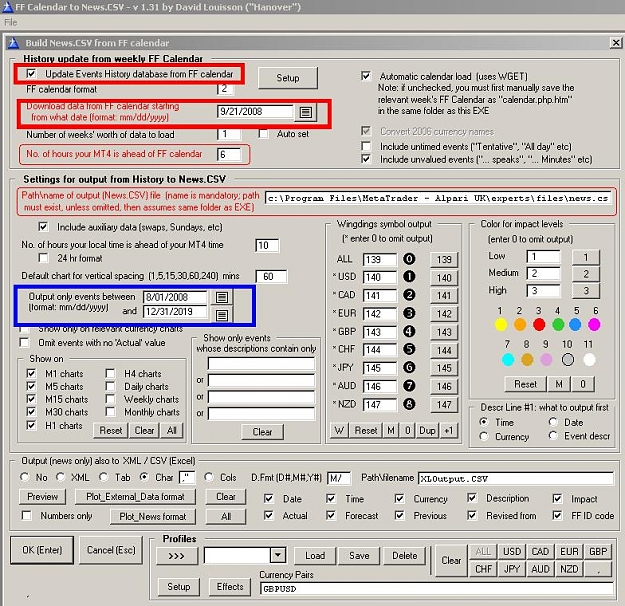Click the Plot_News format button
The height and width of the screenshot is (606, 625).
(x=153, y=517)
